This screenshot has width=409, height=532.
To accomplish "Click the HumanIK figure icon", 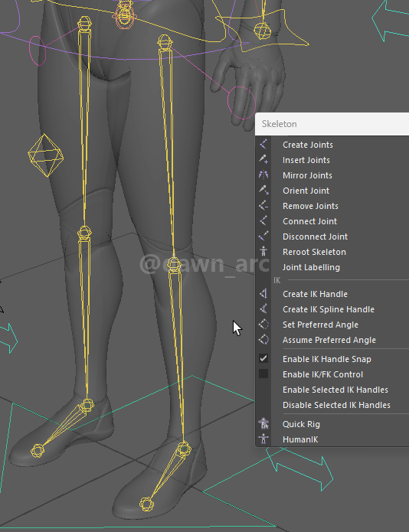I will [263, 439].
